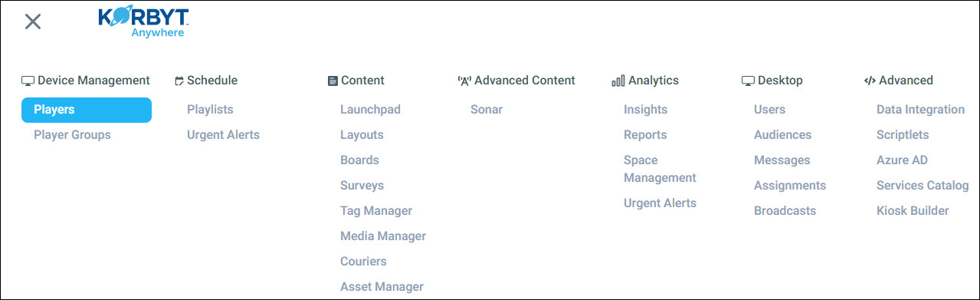980x300 pixels.
Task: Go to Playlists under Schedule
Action: tap(210, 110)
